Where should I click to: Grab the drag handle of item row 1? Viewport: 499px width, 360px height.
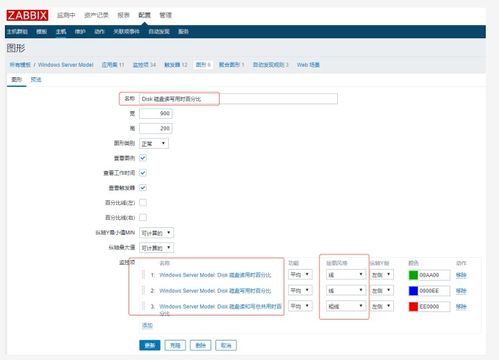pyautogui.click(x=144, y=275)
